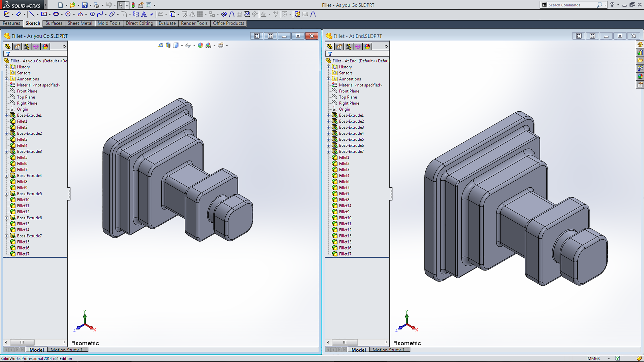
Task: Open the Save button dropdown arrow
Action: 91,5
